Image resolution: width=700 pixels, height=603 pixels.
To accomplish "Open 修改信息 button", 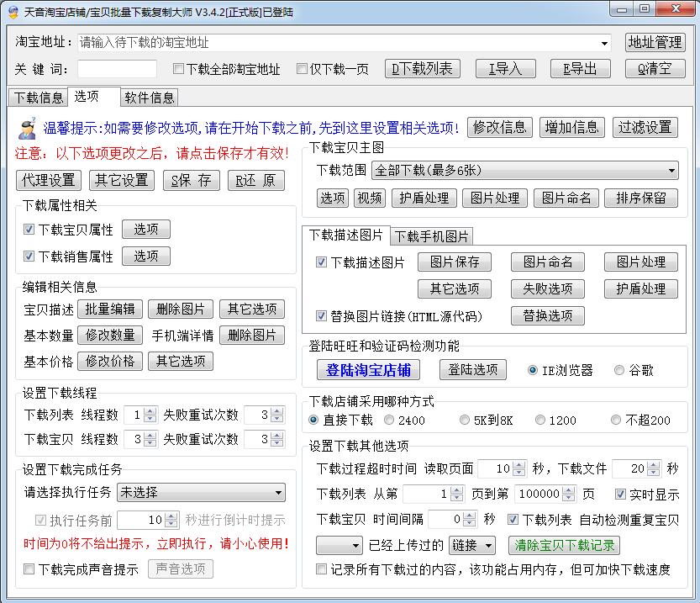I will [x=499, y=128].
